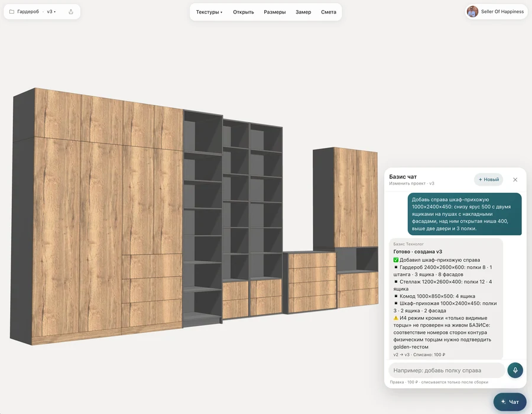The height and width of the screenshot is (414, 532).
Task: Click the 'Базис чат' panel title
Action: (x=403, y=176)
